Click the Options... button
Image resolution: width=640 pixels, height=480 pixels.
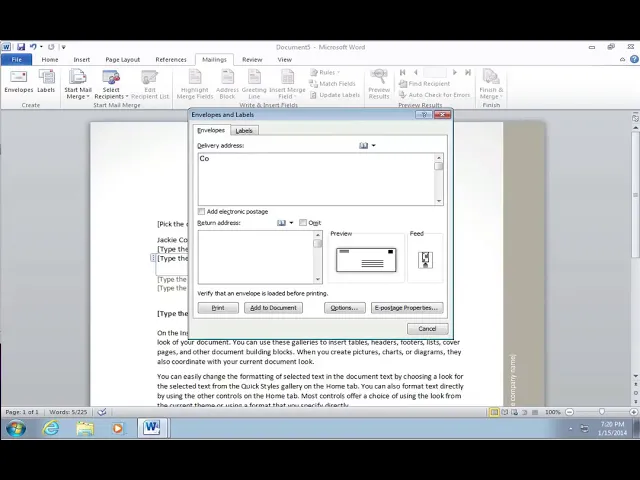[344, 308]
